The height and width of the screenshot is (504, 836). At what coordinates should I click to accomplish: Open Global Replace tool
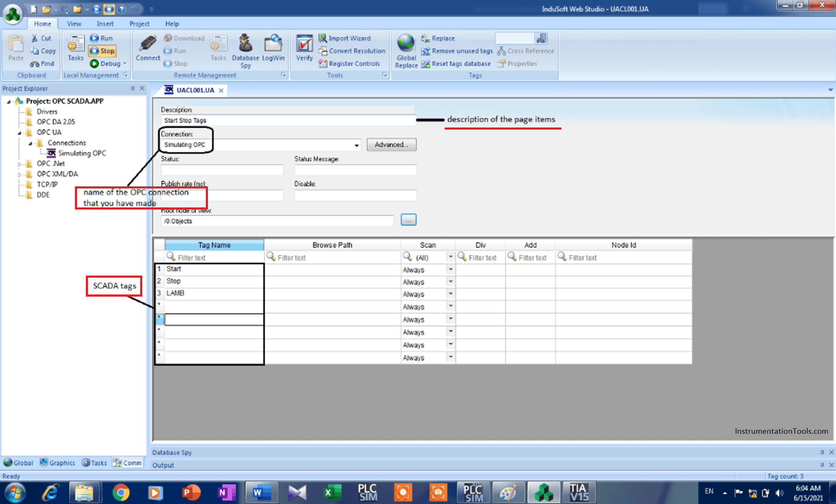tap(406, 51)
